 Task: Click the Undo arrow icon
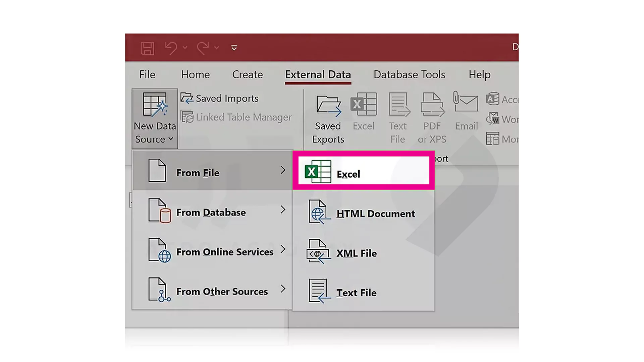(x=171, y=48)
